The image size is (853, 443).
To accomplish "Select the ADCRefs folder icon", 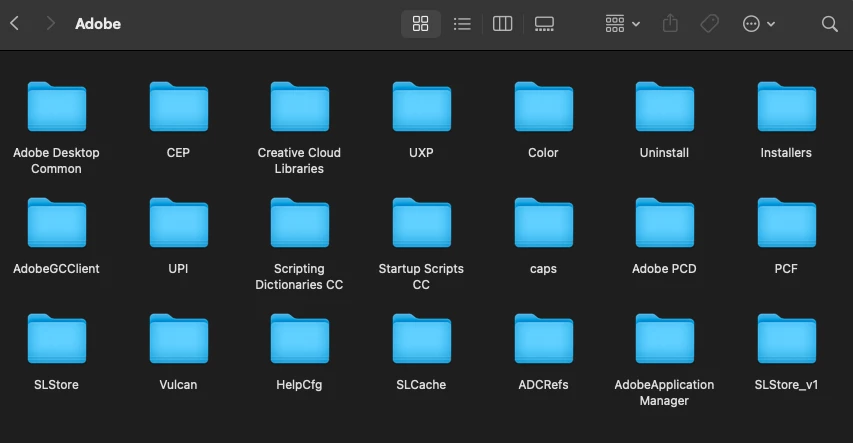I will (543, 339).
